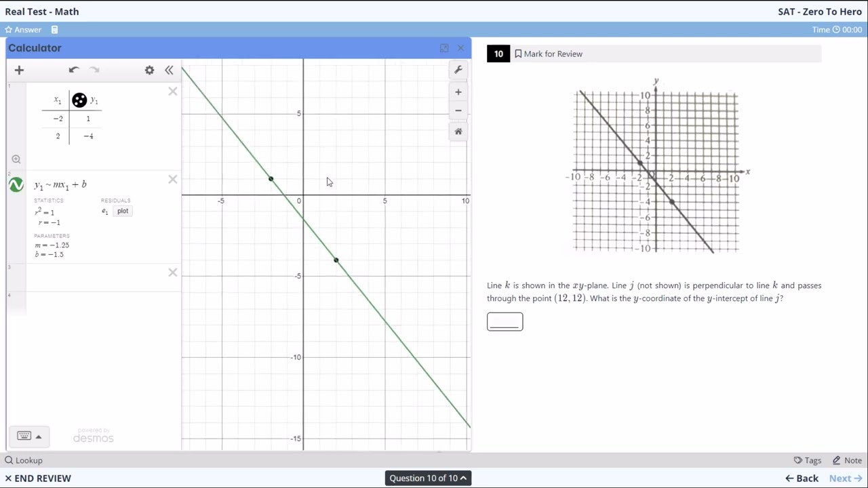
Task: Go to Next question
Action: point(846,478)
